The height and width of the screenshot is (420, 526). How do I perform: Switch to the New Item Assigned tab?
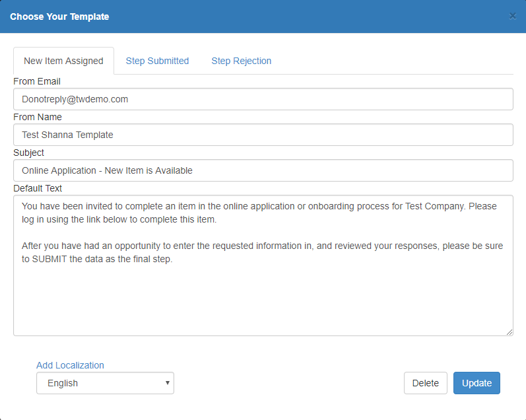(63, 61)
